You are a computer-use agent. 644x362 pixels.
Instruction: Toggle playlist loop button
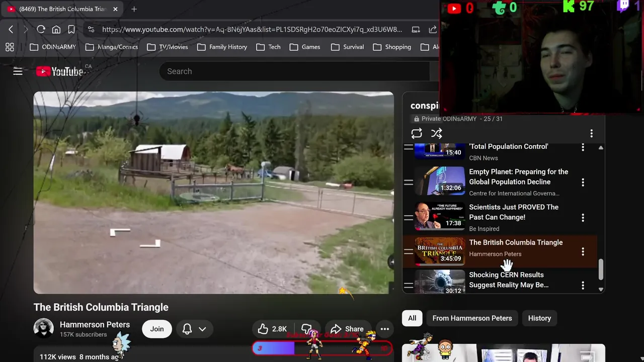(417, 133)
